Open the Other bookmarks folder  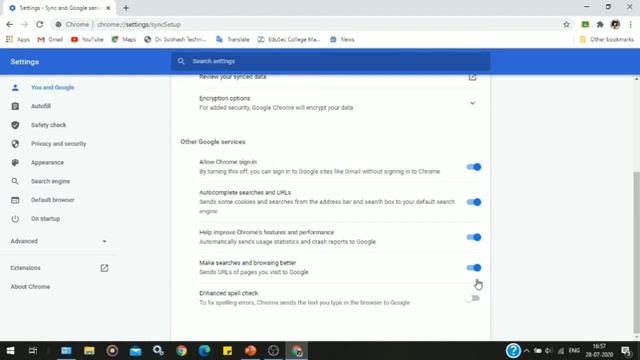[607, 40]
